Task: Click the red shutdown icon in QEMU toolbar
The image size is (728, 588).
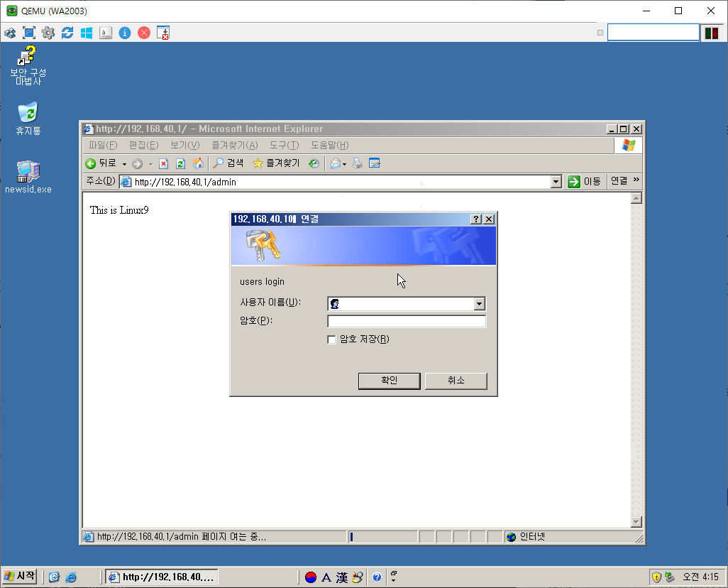Action: pyautogui.click(x=144, y=33)
